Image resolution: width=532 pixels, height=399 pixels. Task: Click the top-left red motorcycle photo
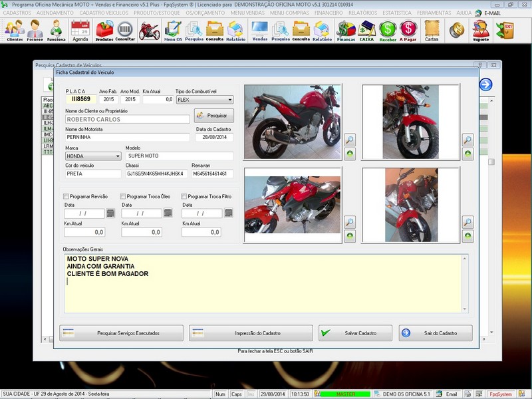pyautogui.click(x=293, y=122)
